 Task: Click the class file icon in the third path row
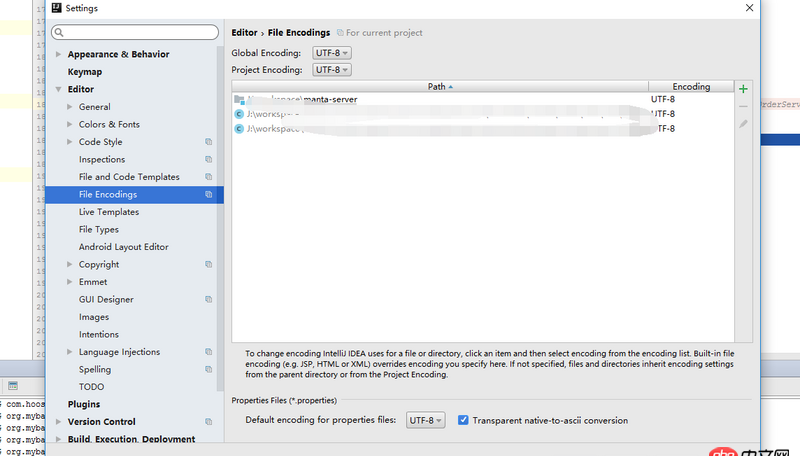[x=239, y=129]
